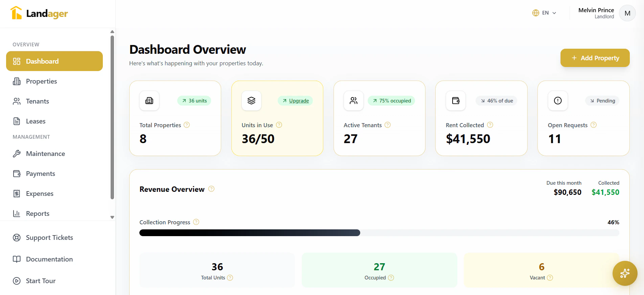The height and width of the screenshot is (295, 644).
Task: Click the Open Requests alert icon
Action: pos(558,100)
